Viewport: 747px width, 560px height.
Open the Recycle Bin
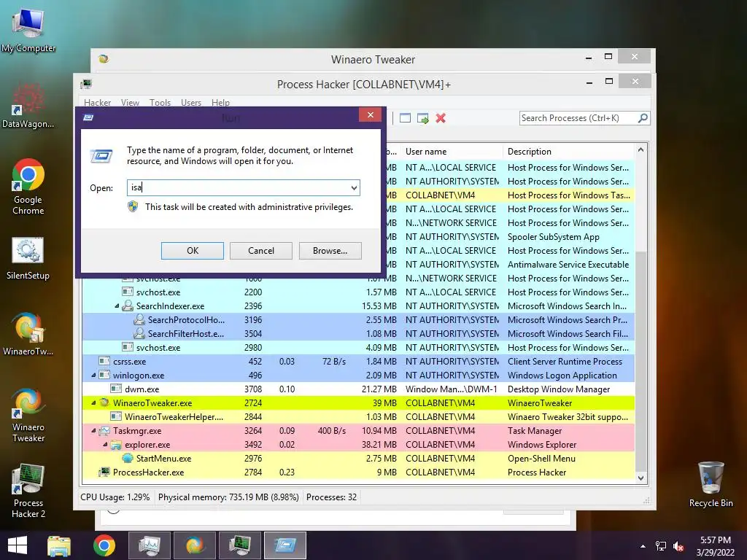point(711,484)
